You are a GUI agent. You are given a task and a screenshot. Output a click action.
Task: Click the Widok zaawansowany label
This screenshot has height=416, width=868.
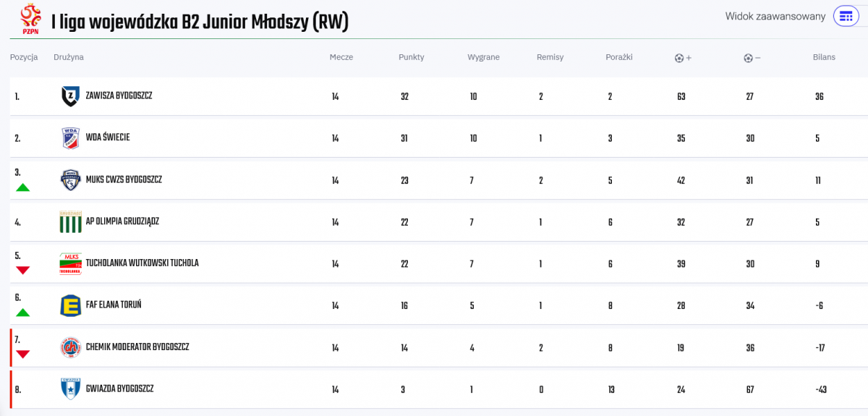click(x=775, y=16)
